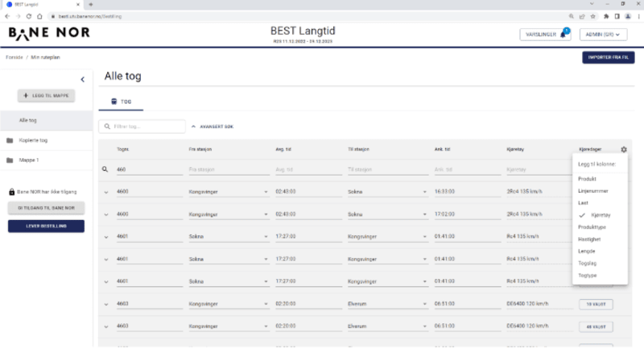Viewport: 644px width, 349px height.
Task: Bookmark this page with the star icon
Action: pyautogui.click(x=592, y=16)
